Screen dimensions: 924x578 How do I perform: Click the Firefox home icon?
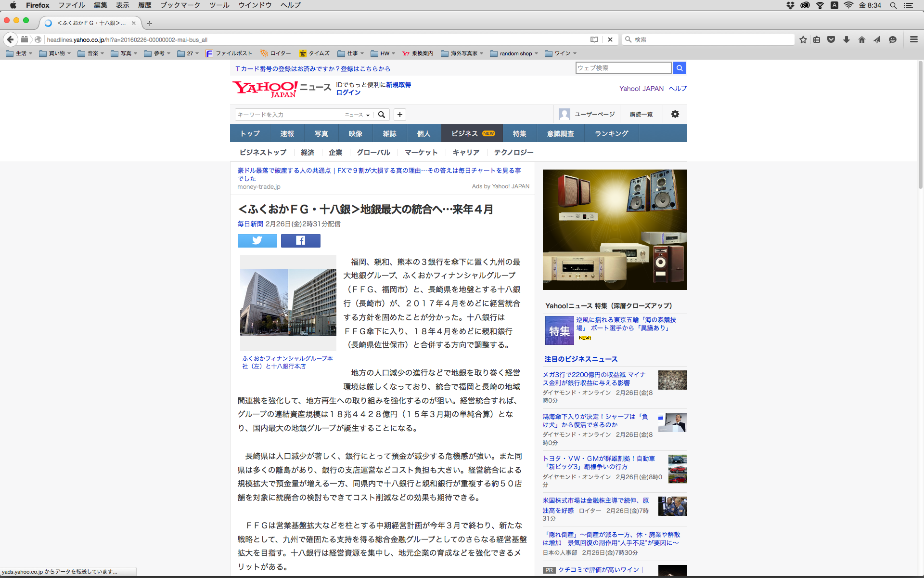(x=861, y=39)
